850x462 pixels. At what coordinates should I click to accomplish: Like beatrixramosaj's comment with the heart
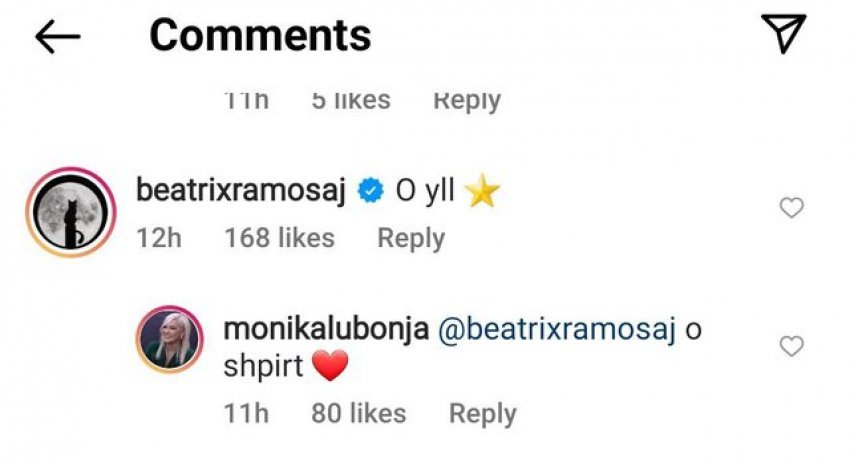tap(791, 208)
